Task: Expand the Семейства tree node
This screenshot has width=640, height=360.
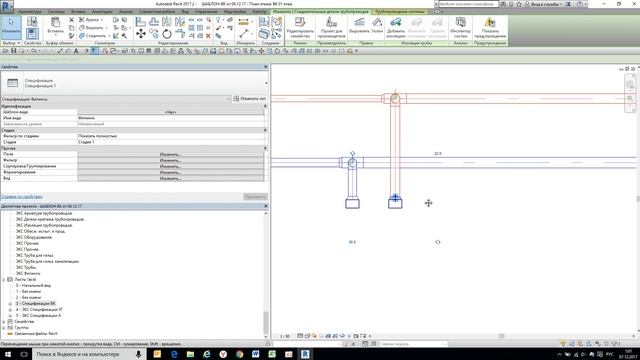Action: 4,322
